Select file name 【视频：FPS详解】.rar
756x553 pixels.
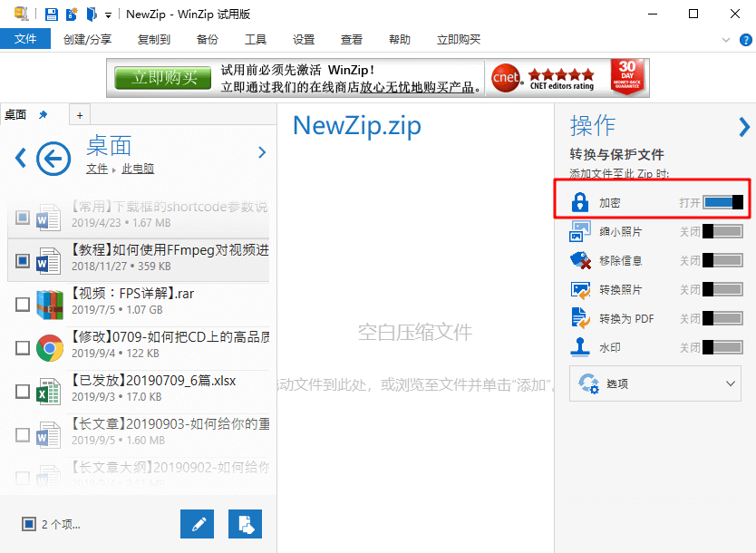(132, 293)
